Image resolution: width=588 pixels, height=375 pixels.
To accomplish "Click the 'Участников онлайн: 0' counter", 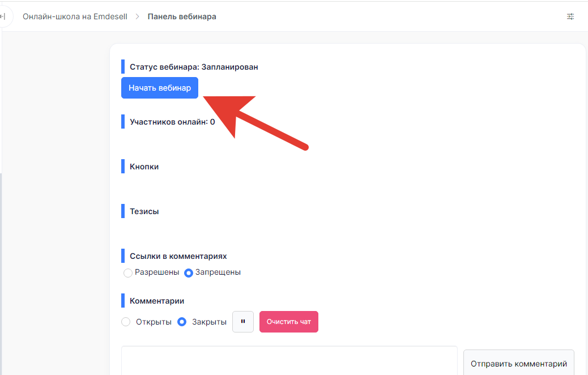I will (x=172, y=121).
